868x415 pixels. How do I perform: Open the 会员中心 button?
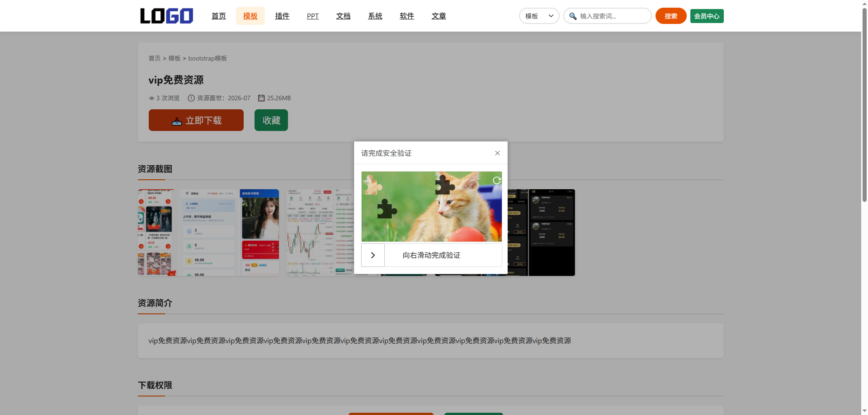point(707,16)
